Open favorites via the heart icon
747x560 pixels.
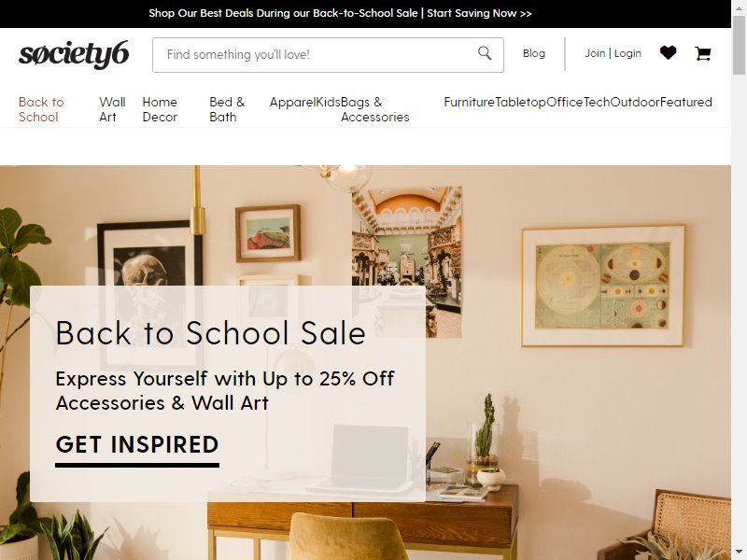(668, 53)
